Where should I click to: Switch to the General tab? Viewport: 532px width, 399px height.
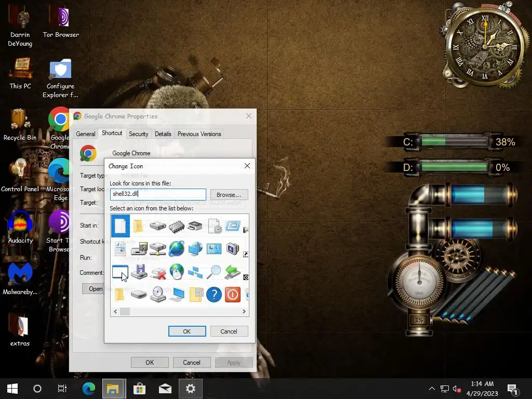[x=86, y=134]
